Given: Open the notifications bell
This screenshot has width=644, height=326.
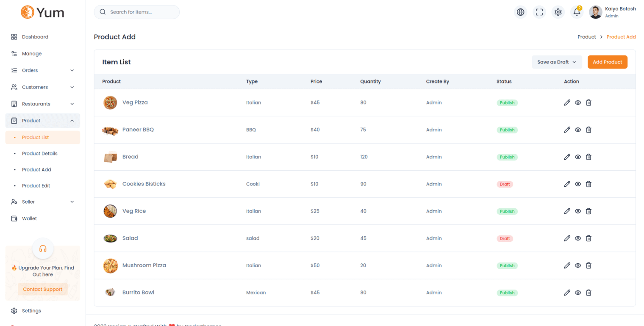Looking at the screenshot, I should click(577, 12).
